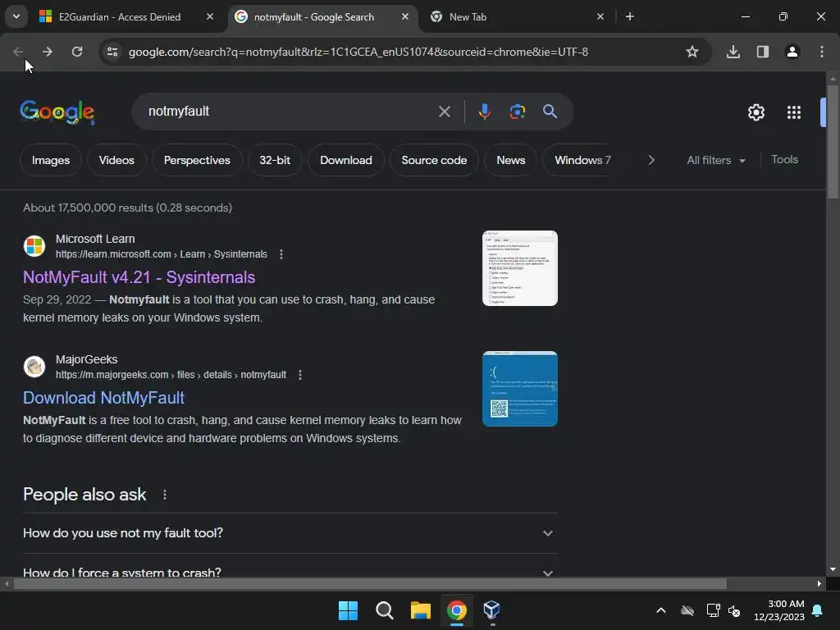Expand 'How do you use not my fault tool?'
The height and width of the screenshot is (630, 840).
coord(290,533)
